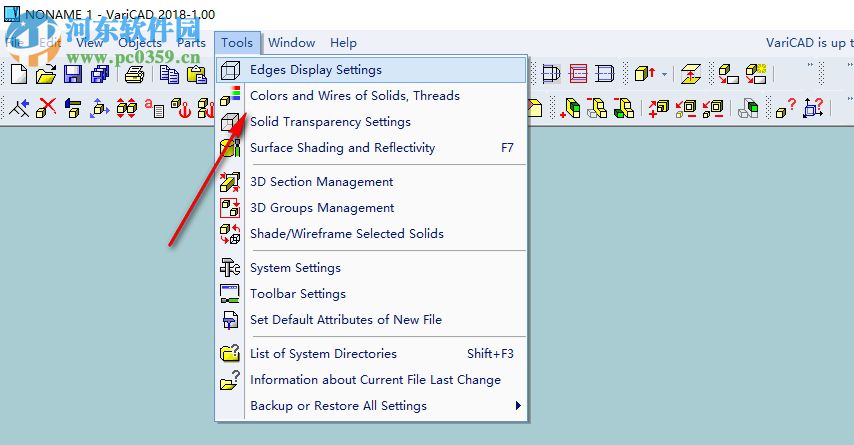Delete solid using red X cube icon
Screen dimensions: 854x445
pos(46,108)
